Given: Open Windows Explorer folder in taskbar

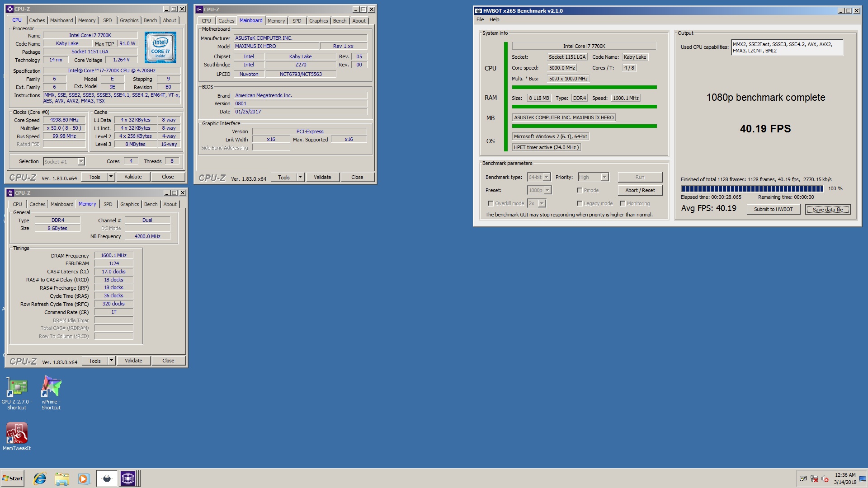Looking at the screenshot, I should coord(62,479).
